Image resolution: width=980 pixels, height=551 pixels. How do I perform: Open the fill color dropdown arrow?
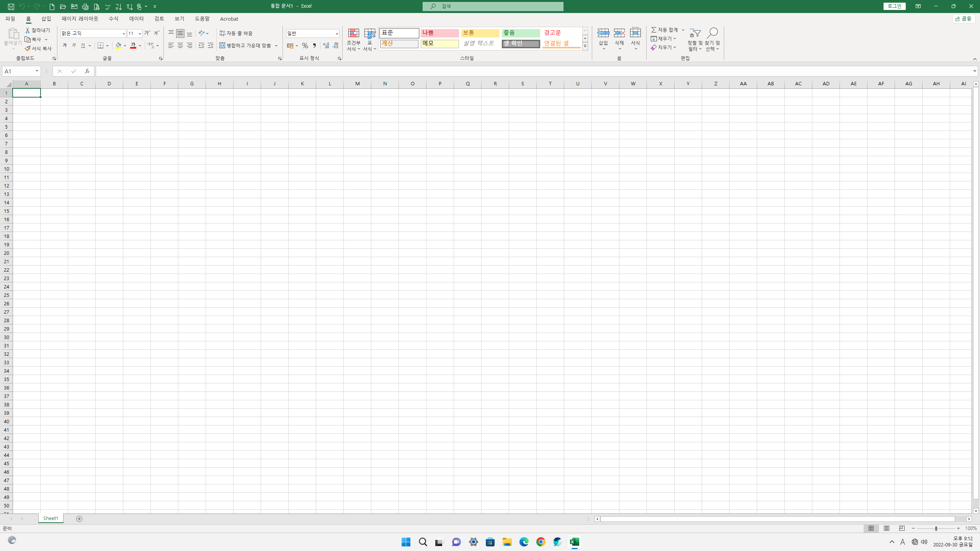click(125, 46)
